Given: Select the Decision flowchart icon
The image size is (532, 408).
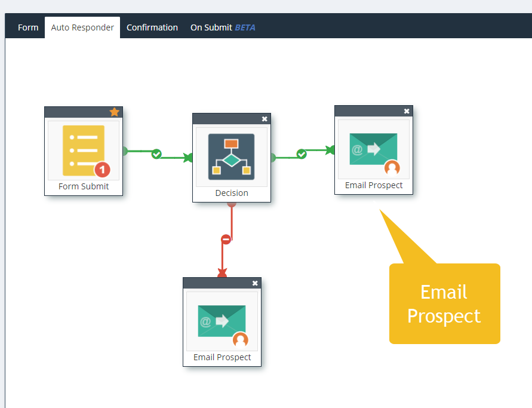Looking at the screenshot, I should (232, 157).
